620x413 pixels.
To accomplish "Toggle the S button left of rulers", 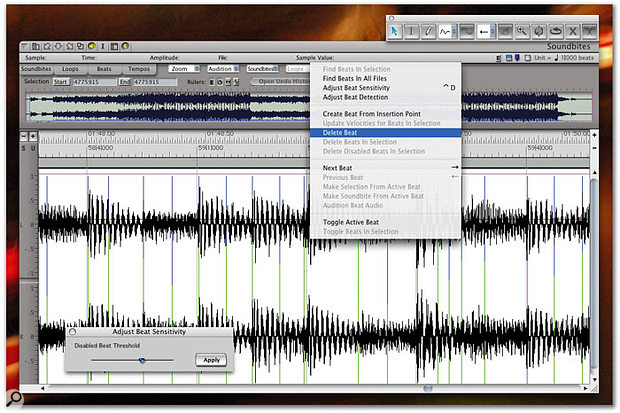I will click(24, 148).
